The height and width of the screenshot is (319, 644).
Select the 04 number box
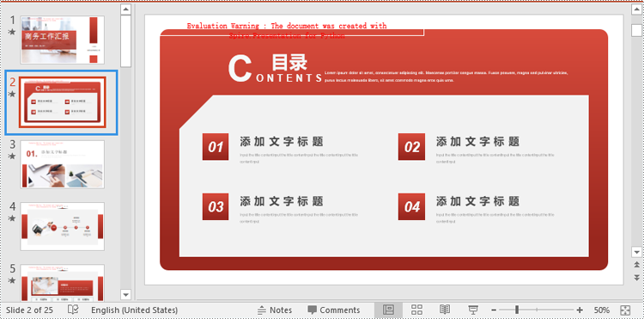click(411, 206)
